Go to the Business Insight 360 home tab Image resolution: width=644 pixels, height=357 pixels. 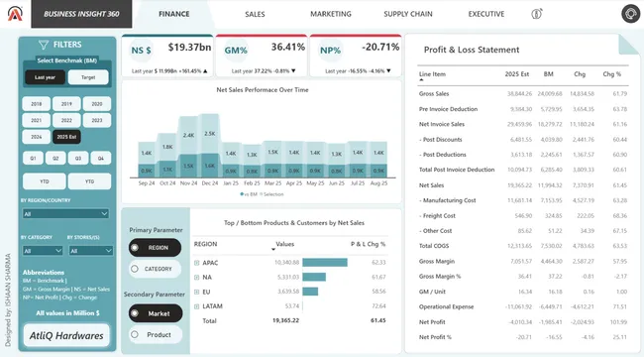pos(81,14)
